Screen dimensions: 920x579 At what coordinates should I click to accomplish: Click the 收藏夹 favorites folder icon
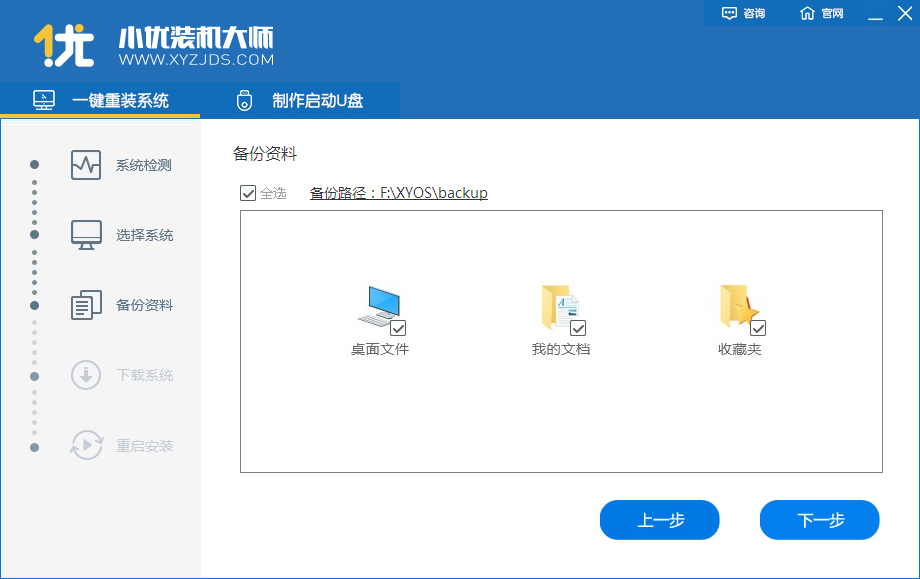740,303
